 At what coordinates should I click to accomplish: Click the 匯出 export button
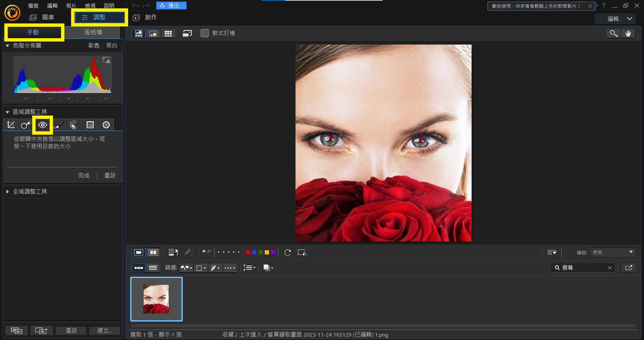171,6
